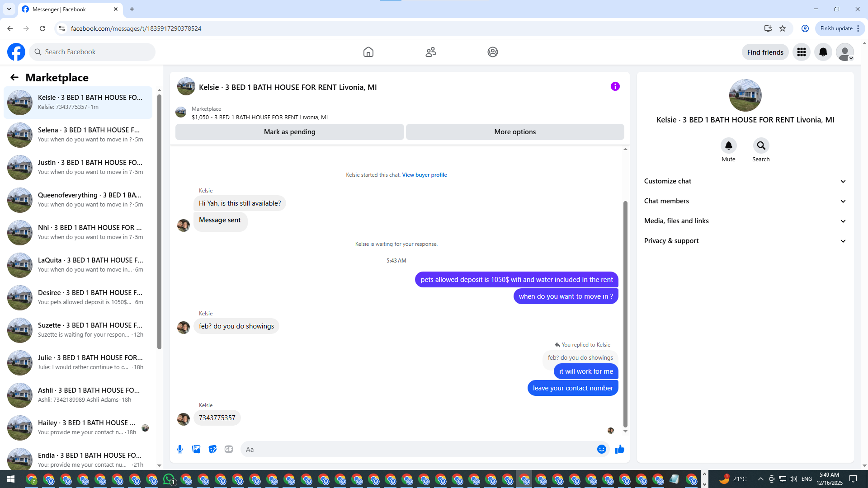Open the View buyer profile link
Viewport: 868px width, 488px height.
[x=425, y=175]
